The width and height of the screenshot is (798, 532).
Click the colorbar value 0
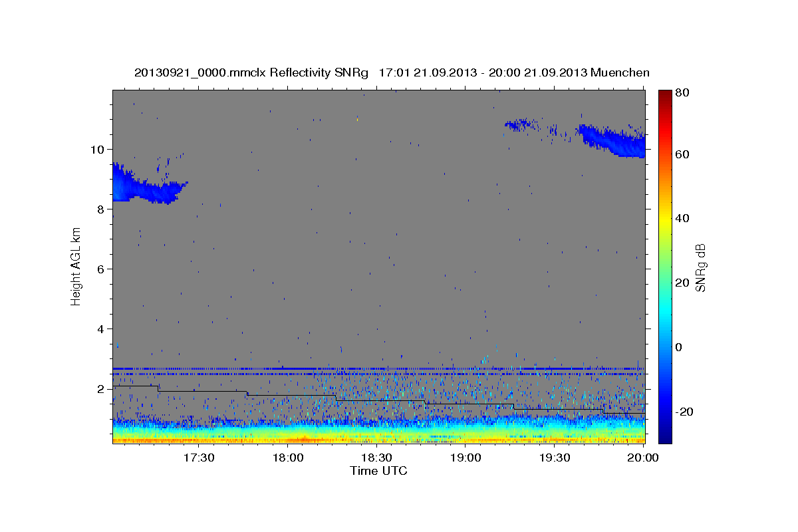(679, 347)
